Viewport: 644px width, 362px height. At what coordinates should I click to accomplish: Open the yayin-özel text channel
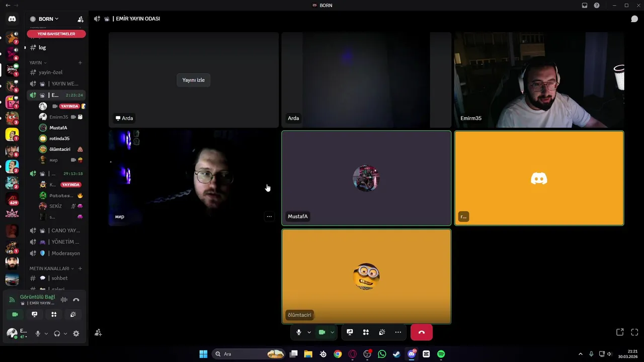click(x=56, y=72)
